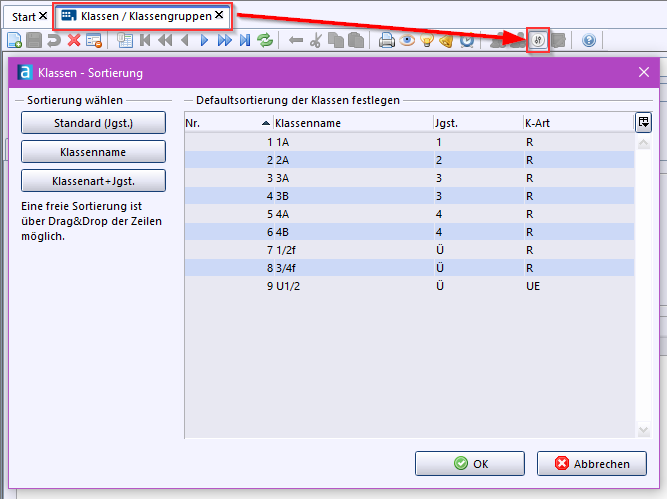Close the Klassen - Sortierung dialog
This screenshot has height=499, width=667.
644,72
